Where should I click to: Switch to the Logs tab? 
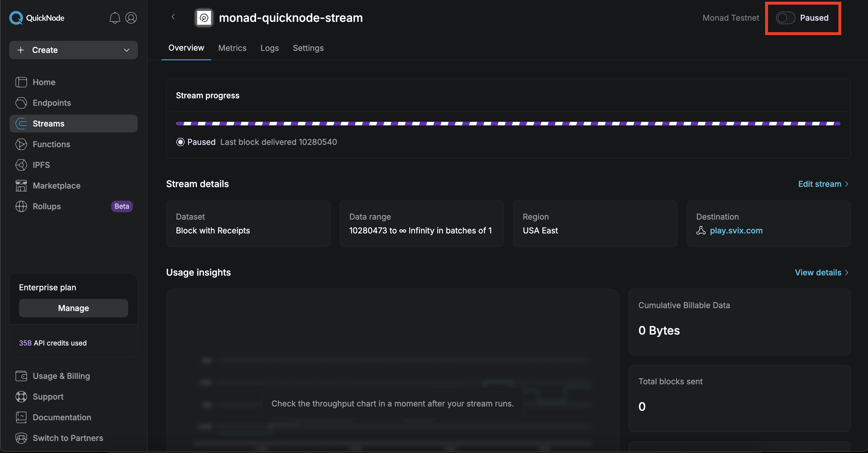coord(270,48)
